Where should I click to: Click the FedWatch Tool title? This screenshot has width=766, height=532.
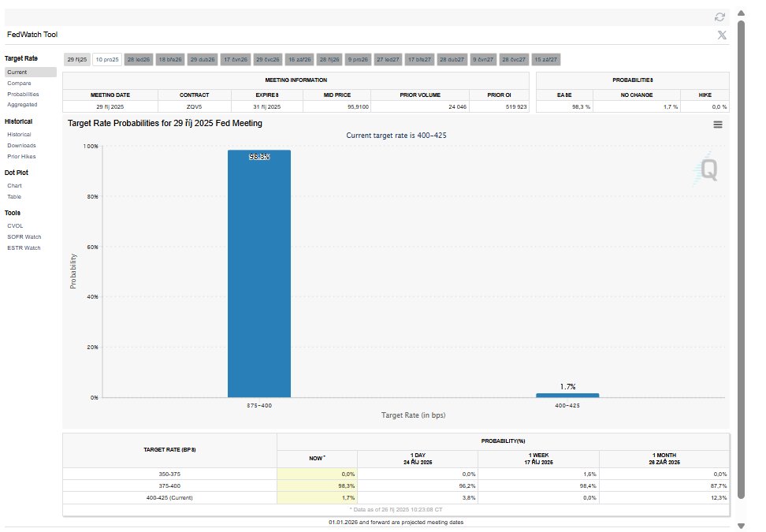(32, 35)
